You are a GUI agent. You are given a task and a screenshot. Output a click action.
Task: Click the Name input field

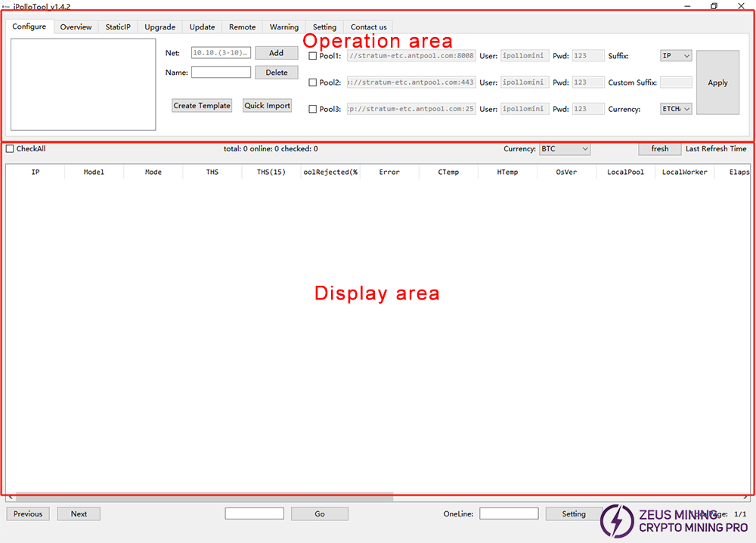pyautogui.click(x=221, y=73)
